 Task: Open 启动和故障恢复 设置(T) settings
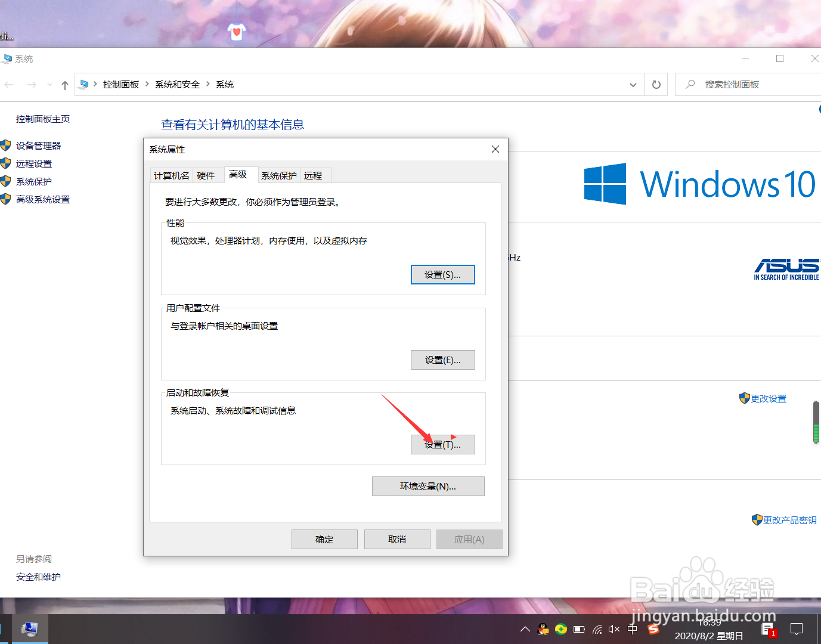point(442,444)
